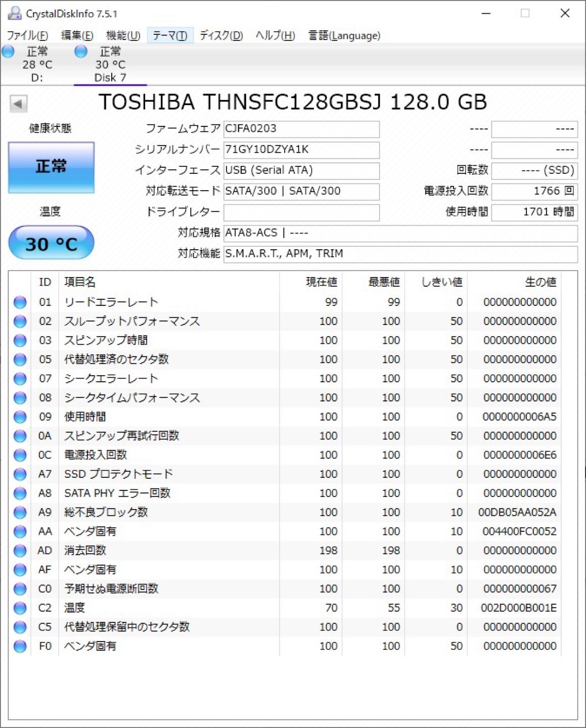The image size is (586, 728).
Task: Click the firmware field CJFA0203
Action: click(x=301, y=129)
